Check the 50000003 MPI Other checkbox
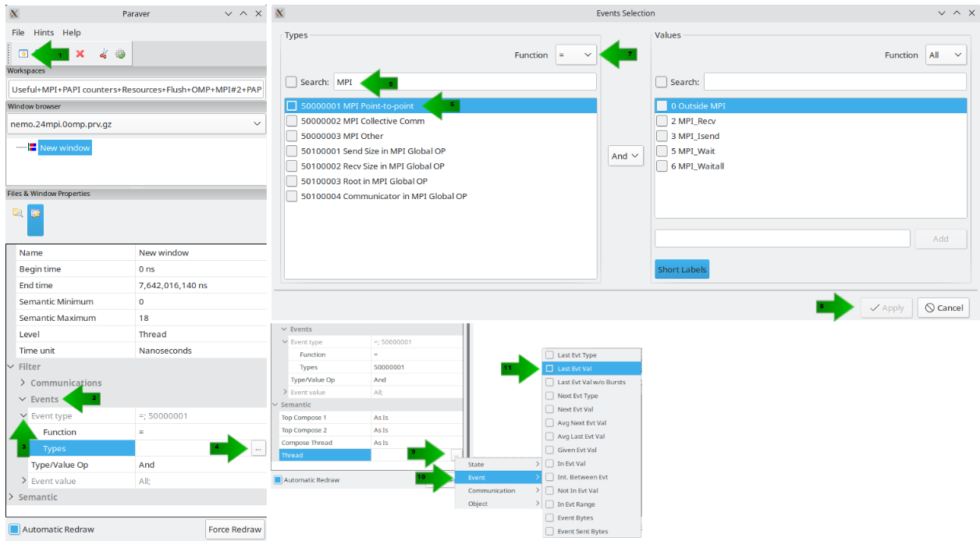Screen dimensions: 980x552 tap(291, 136)
